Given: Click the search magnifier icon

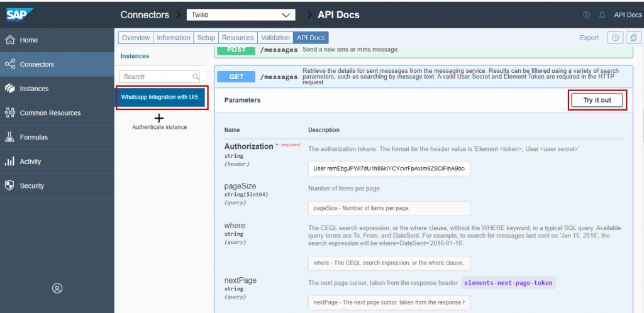Looking at the screenshot, I should tap(196, 76).
